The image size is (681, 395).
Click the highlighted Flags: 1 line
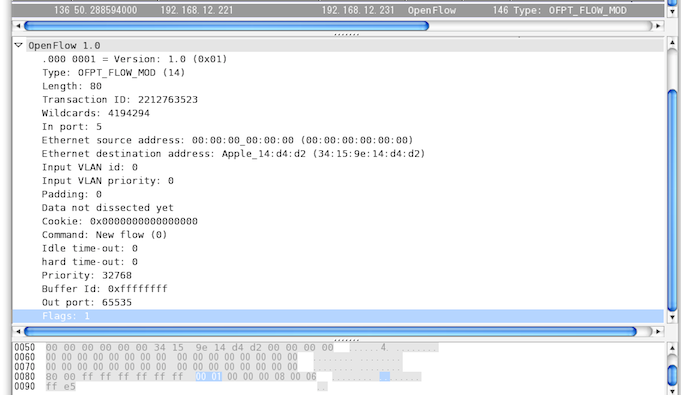[x=338, y=316]
